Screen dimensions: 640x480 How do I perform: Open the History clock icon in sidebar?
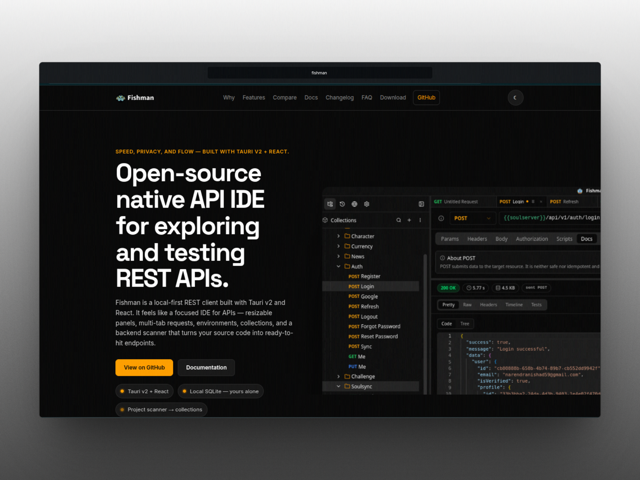tap(342, 204)
